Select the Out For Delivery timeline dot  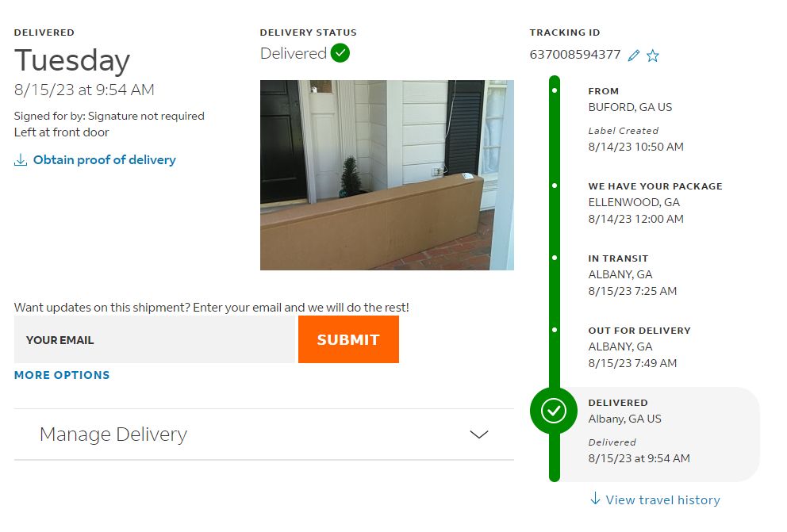[554, 330]
